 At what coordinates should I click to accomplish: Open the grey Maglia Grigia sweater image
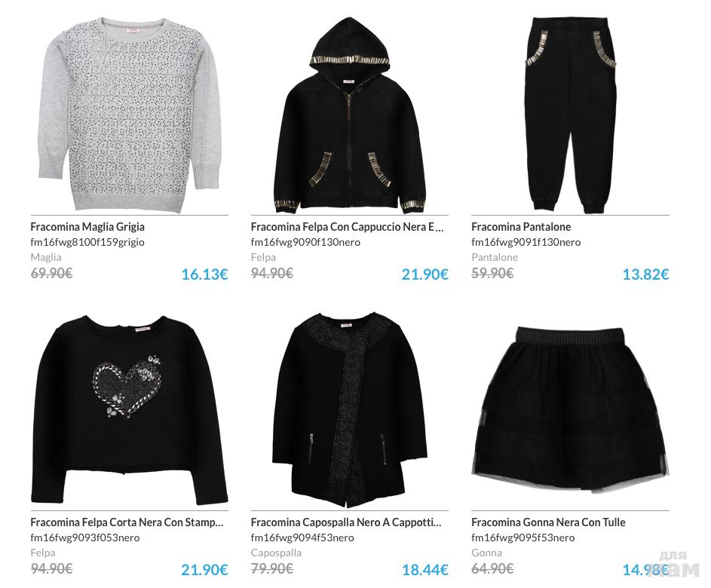point(129,115)
